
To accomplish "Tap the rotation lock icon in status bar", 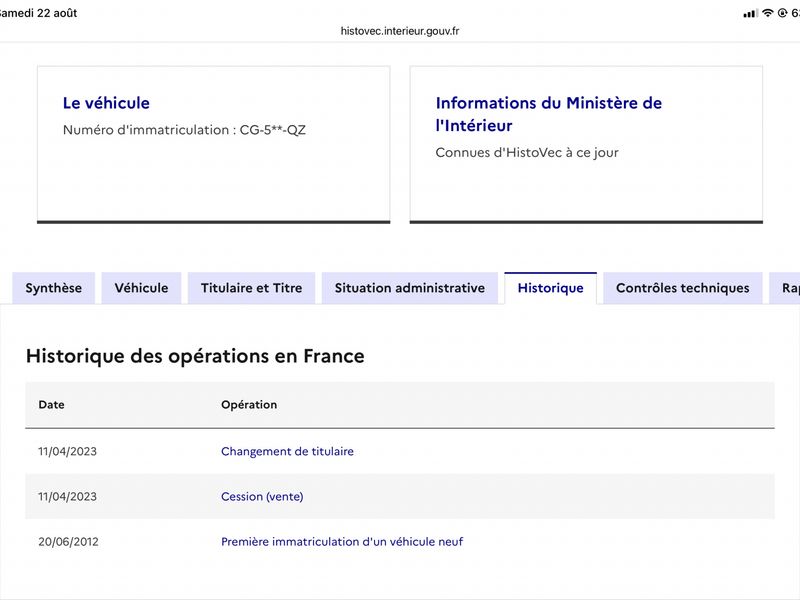I will point(782,13).
